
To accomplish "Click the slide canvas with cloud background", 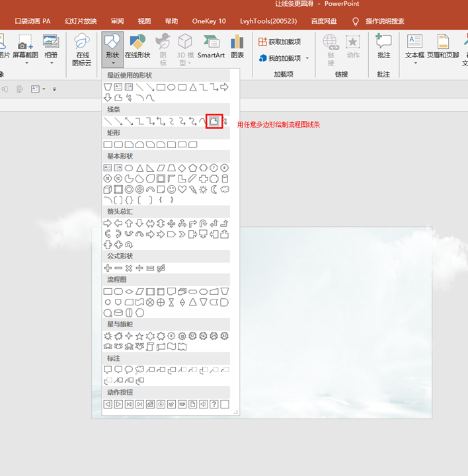I will 335,322.
